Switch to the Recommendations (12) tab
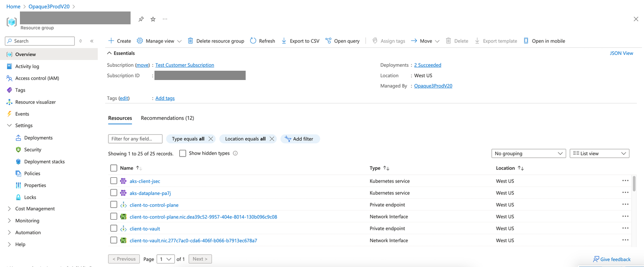 [x=167, y=118]
